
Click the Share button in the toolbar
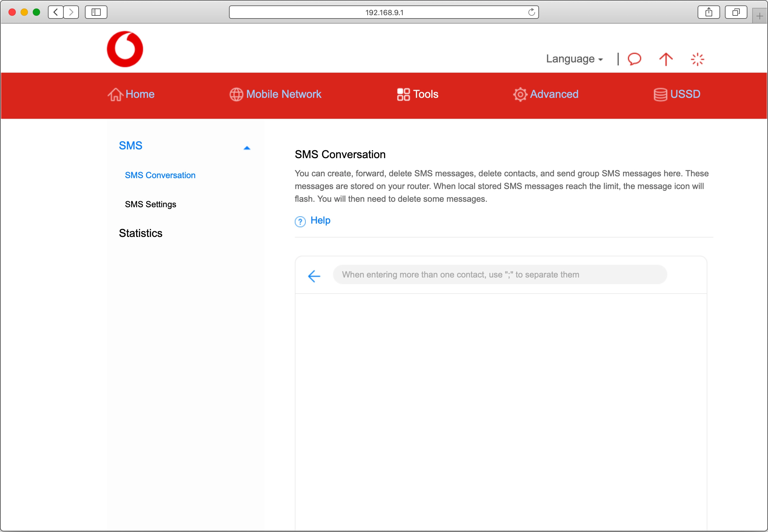[709, 12]
